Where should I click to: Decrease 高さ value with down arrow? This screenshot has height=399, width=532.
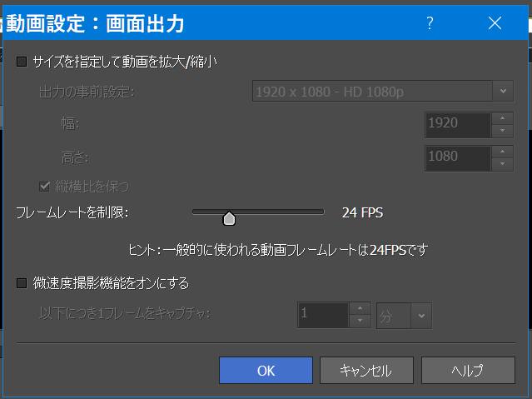pos(502,164)
